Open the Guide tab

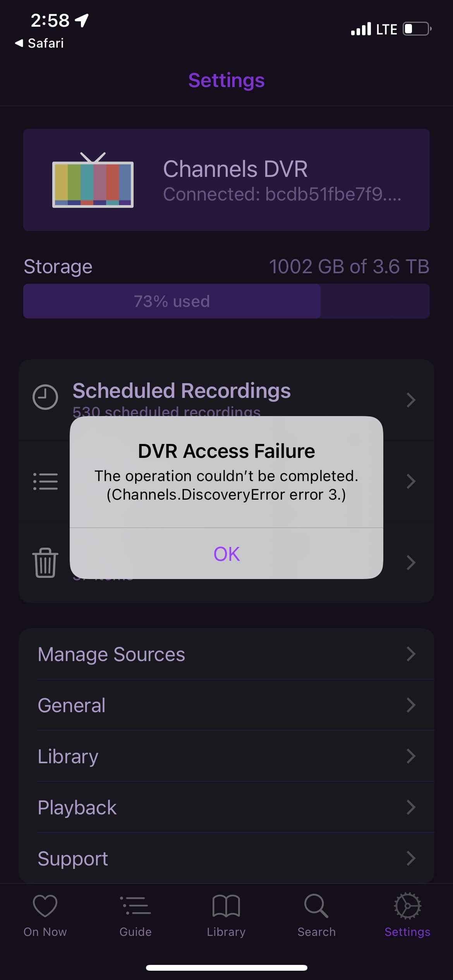click(x=136, y=915)
